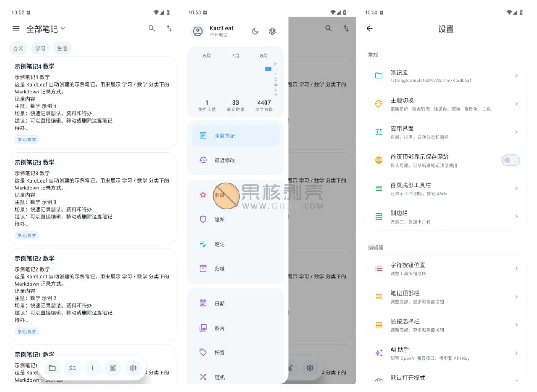Tap the palette icon beside 主题切换
This screenshot has height=392, width=537.
pos(379,104)
